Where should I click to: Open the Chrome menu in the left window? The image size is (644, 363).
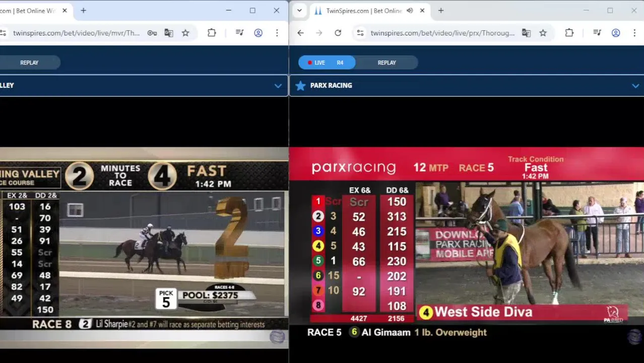tap(277, 33)
